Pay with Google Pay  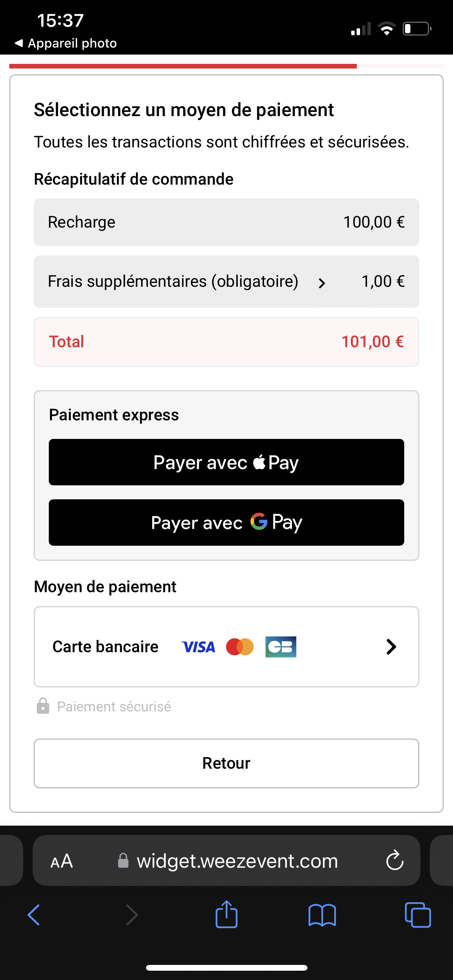click(226, 523)
